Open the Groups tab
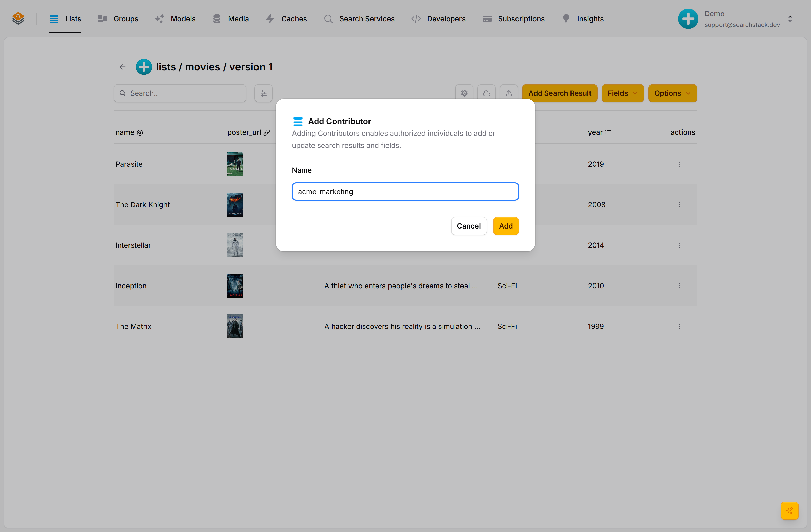The width and height of the screenshot is (811, 532). [118, 19]
